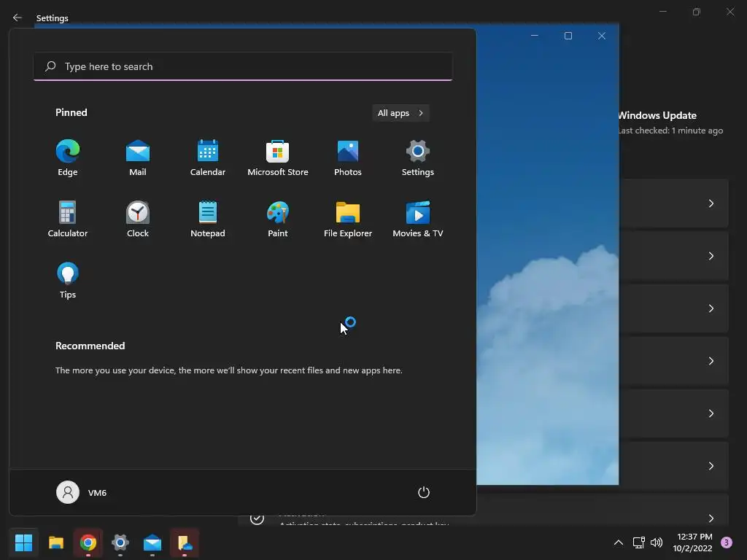Open the notification badge showing 3

(726, 542)
